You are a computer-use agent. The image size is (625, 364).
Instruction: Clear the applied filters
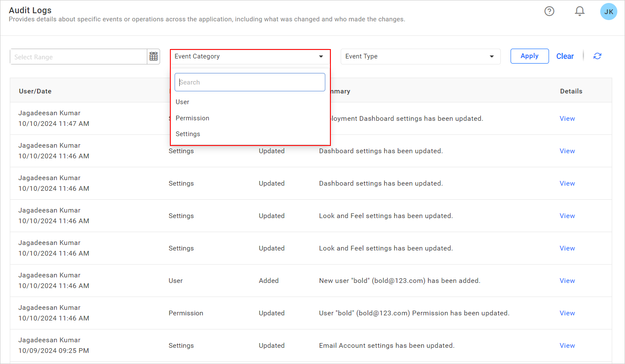tap(565, 56)
